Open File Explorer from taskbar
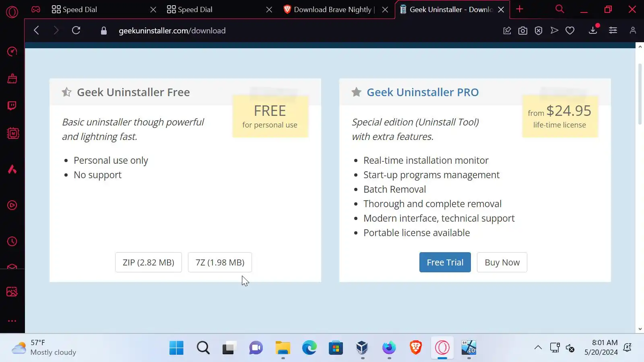 click(283, 348)
